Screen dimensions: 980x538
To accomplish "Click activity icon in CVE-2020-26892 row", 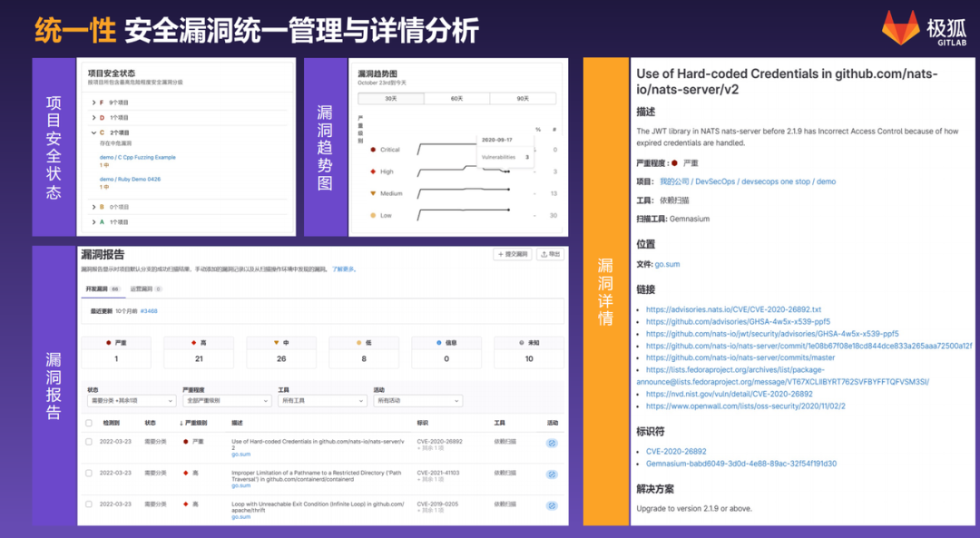I will pyautogui.click(x=552, y=443).
